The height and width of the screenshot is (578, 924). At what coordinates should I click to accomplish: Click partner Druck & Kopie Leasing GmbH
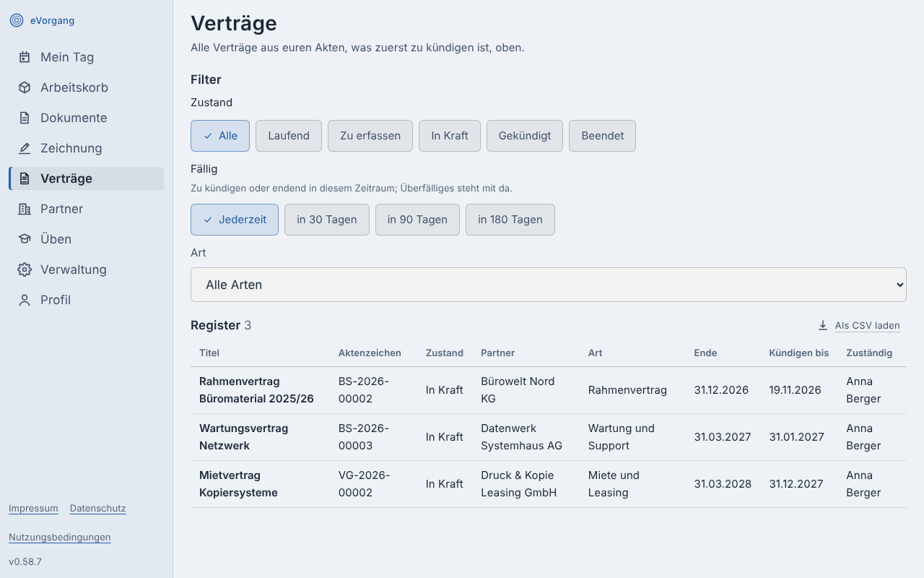pos(519,484)
